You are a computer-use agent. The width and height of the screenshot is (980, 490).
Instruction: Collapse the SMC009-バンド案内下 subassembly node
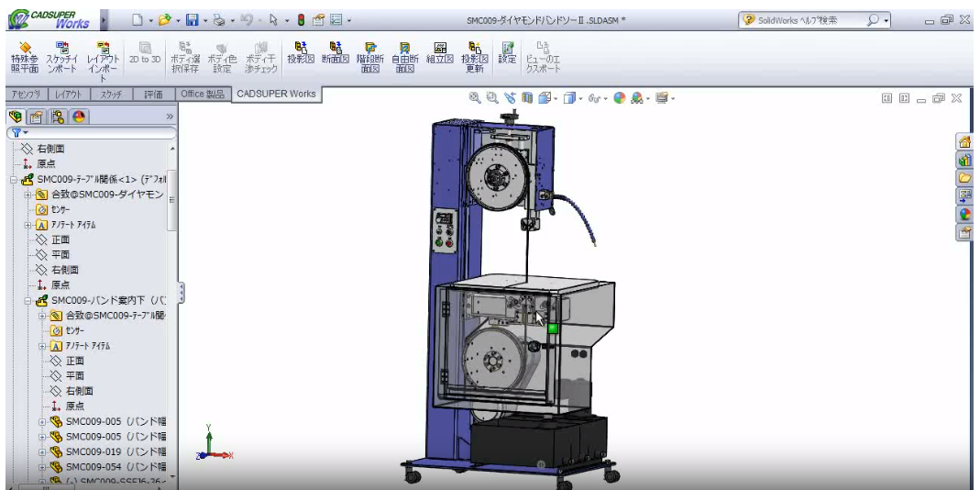point(28,300)
